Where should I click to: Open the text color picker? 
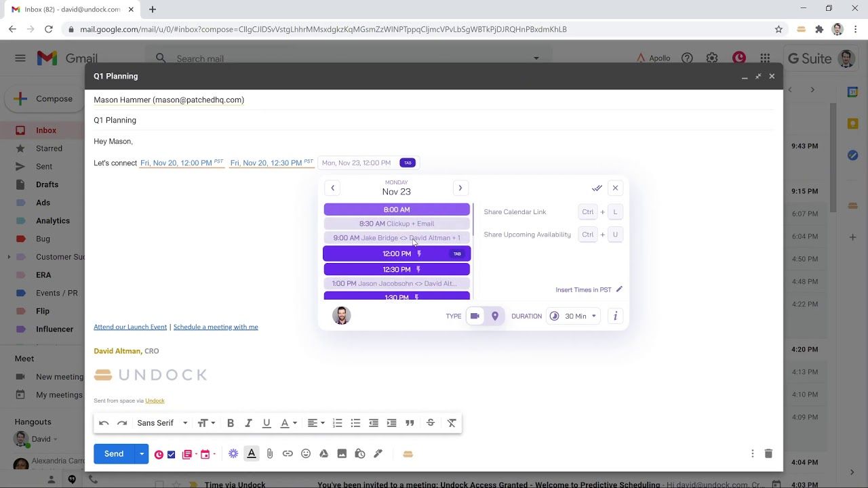click(289, 423)
